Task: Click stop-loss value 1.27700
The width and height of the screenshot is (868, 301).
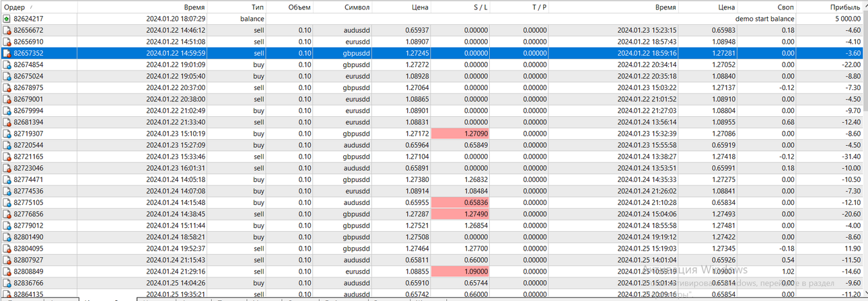Action: tap(475, 248)
